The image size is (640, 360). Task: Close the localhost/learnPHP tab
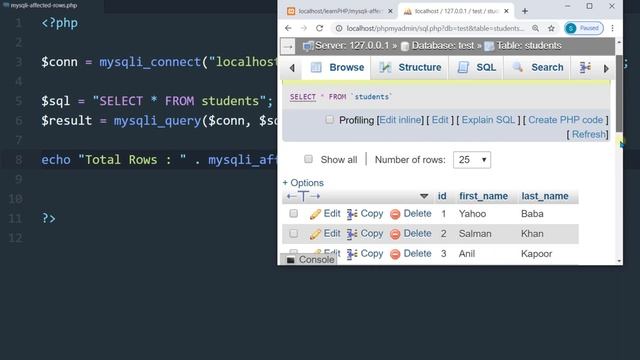(390, 11)
